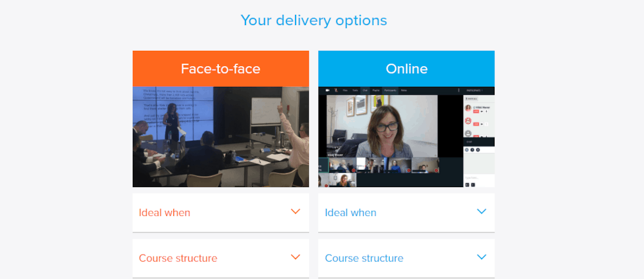The image size is (644, 279).
Task: Click the presenter's webcam video feed
Action: [383, 126]
